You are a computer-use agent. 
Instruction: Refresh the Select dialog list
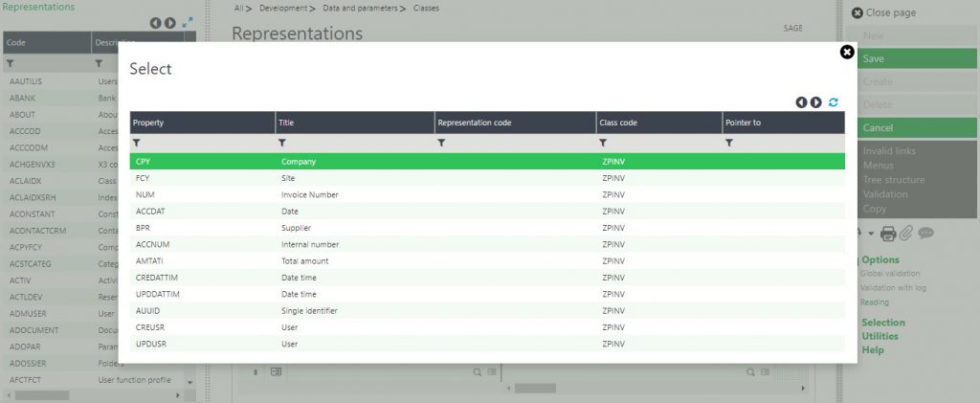pos(834,102)
